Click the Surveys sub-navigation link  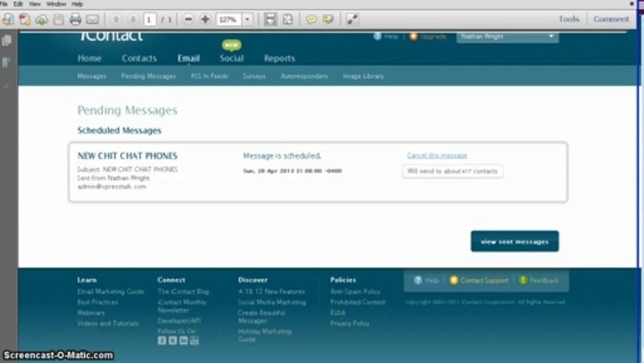click(x=254, y=76)
